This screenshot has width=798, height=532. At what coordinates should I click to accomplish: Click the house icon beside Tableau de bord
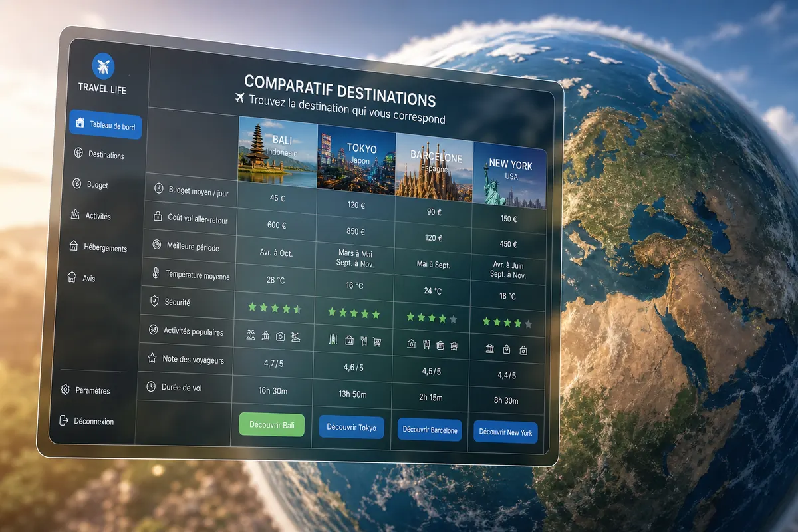(80, 123)
